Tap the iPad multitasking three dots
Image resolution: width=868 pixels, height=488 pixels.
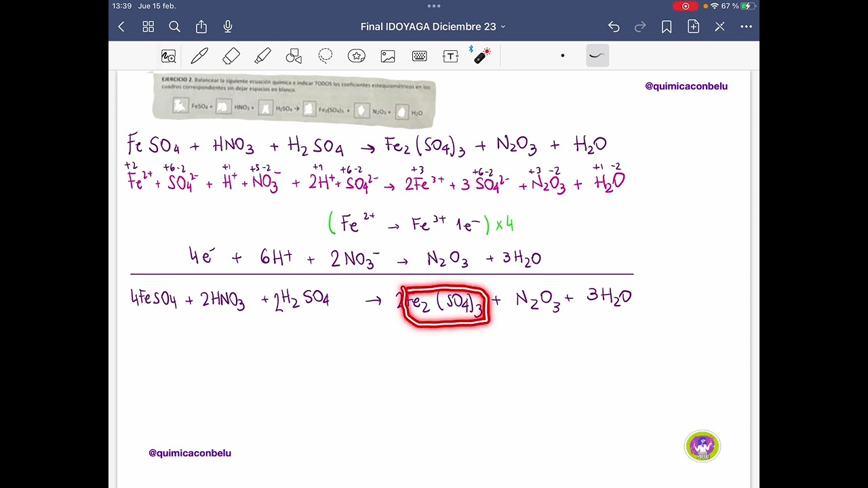(434, 5)
